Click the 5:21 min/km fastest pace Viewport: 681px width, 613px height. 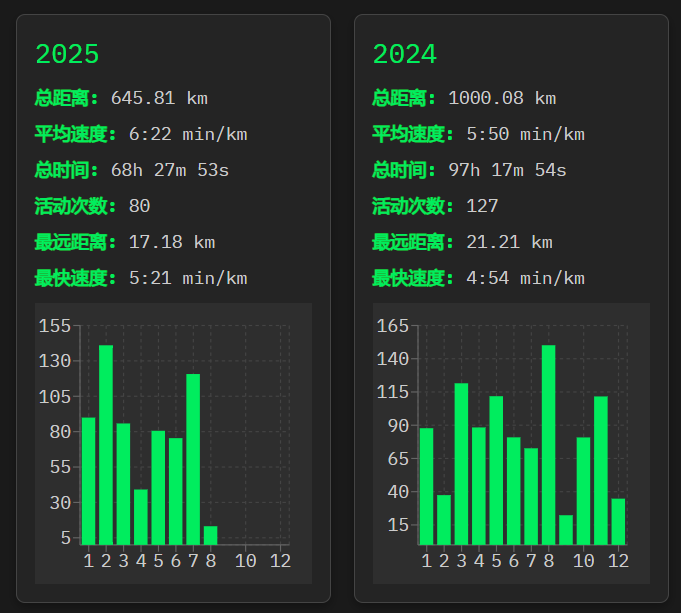188,278
